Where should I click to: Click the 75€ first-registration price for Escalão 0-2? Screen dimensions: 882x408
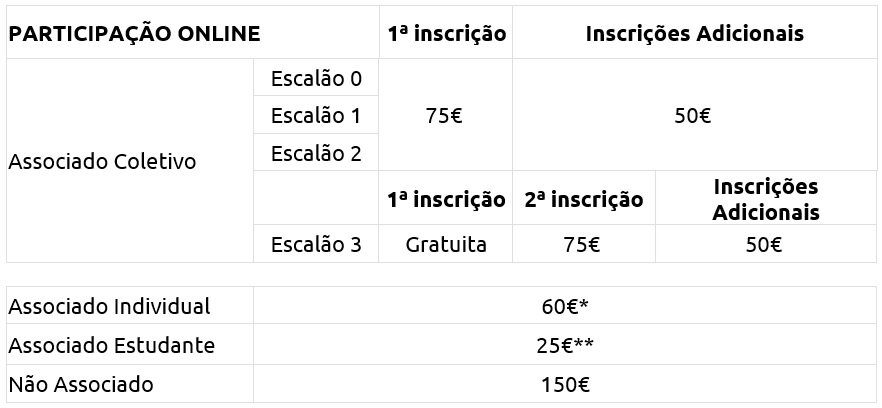[444, 116]
